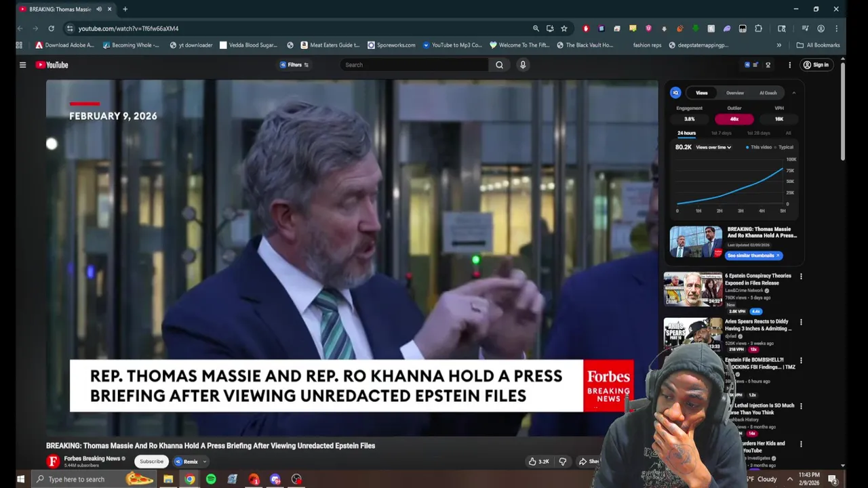Click See similar thumbnails button

click(x=753, y=256)
